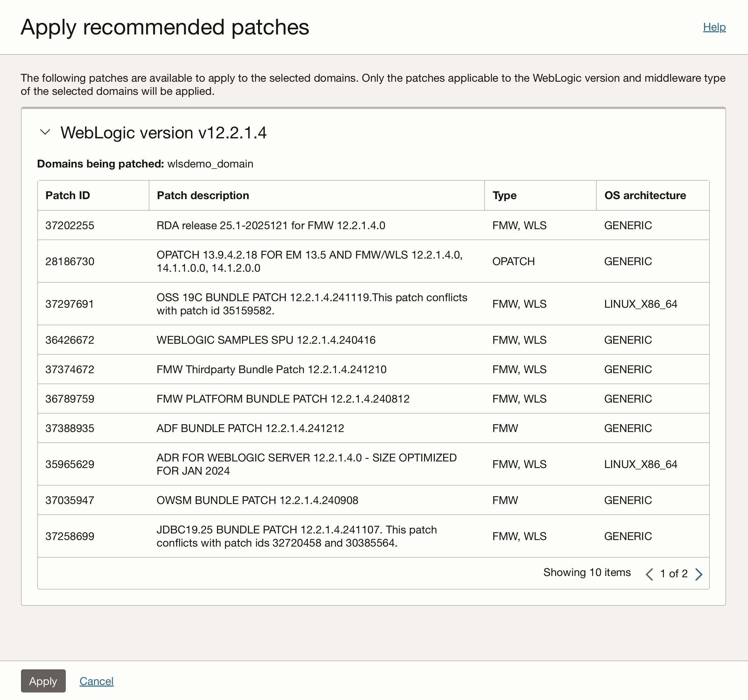
Task: Cancel the patch application
Action: (96, 681)
